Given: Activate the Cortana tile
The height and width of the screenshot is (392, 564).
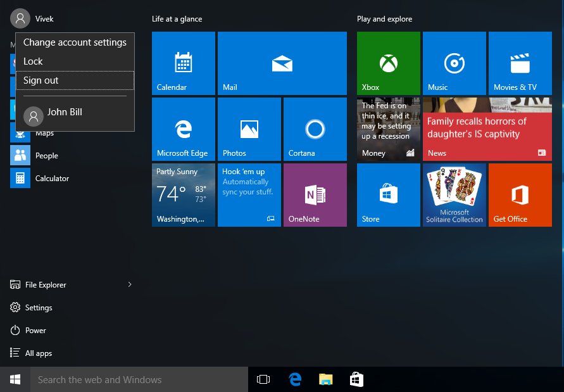Looking at the screenshot, I should [x=315, y=129].
